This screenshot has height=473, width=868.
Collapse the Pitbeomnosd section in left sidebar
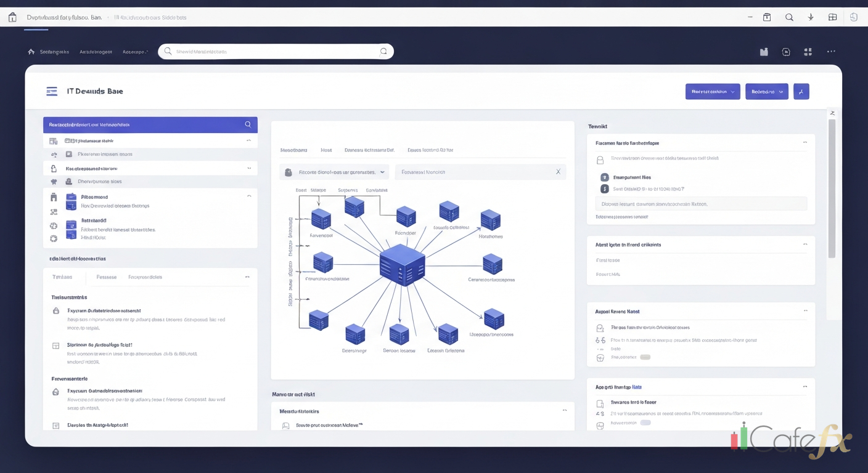pos(248,196)
